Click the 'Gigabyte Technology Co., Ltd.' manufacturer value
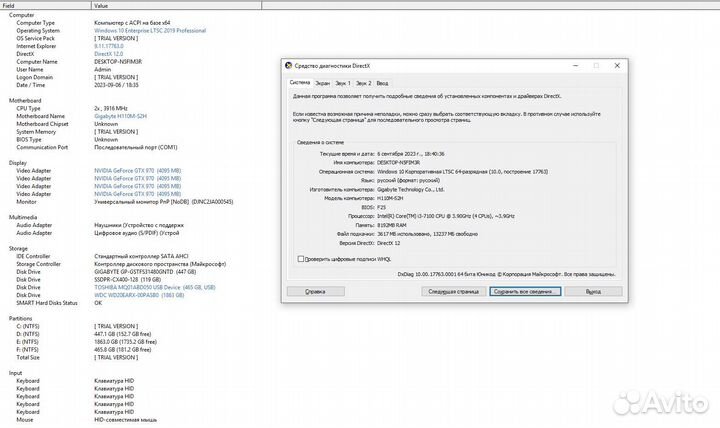This screenshot has height=428, width=720. (411, 190)
